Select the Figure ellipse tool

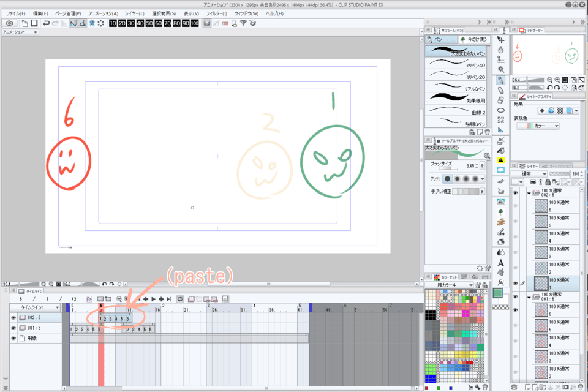tap(500, 110)
